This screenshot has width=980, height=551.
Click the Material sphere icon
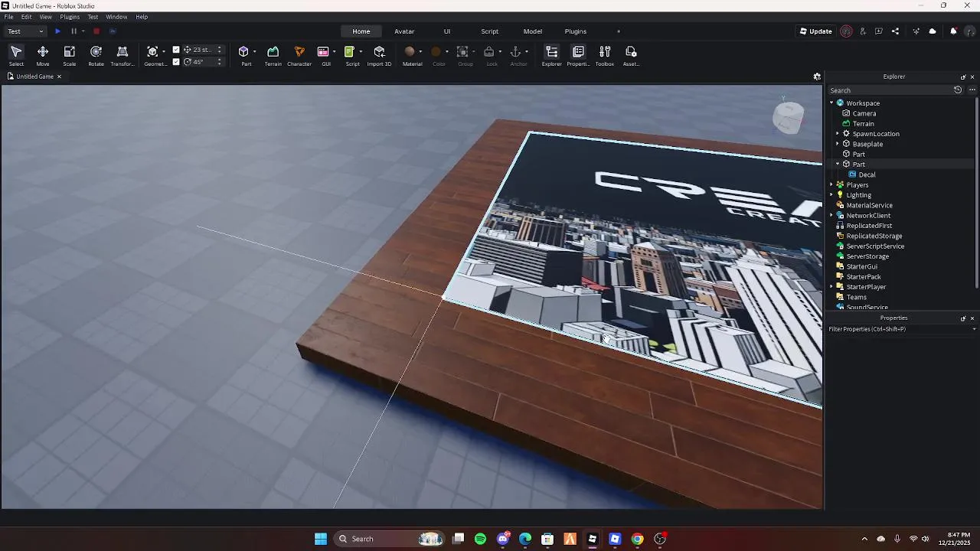click(x=410, y=51)
